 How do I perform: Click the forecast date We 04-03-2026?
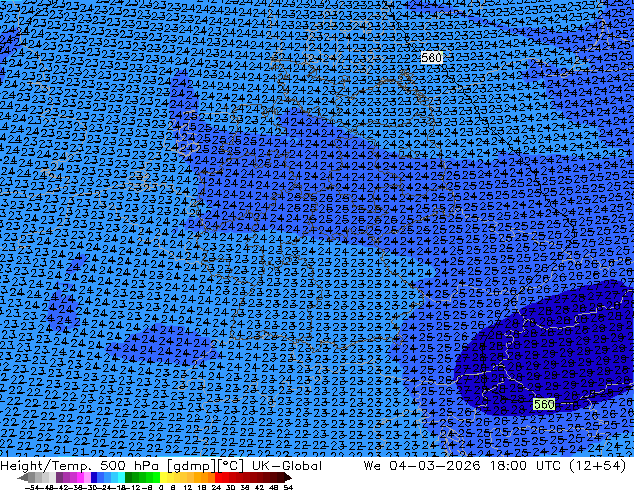point(422,466)
